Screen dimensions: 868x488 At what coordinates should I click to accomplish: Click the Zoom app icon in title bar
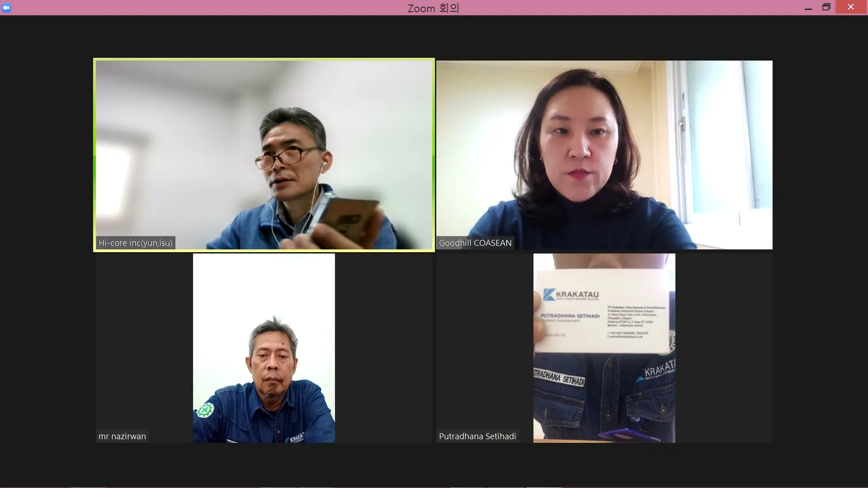click(x=7, y=8)
